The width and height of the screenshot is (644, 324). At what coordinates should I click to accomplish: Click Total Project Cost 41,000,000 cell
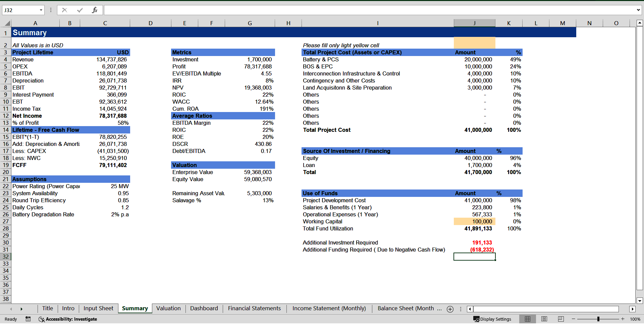474,130
